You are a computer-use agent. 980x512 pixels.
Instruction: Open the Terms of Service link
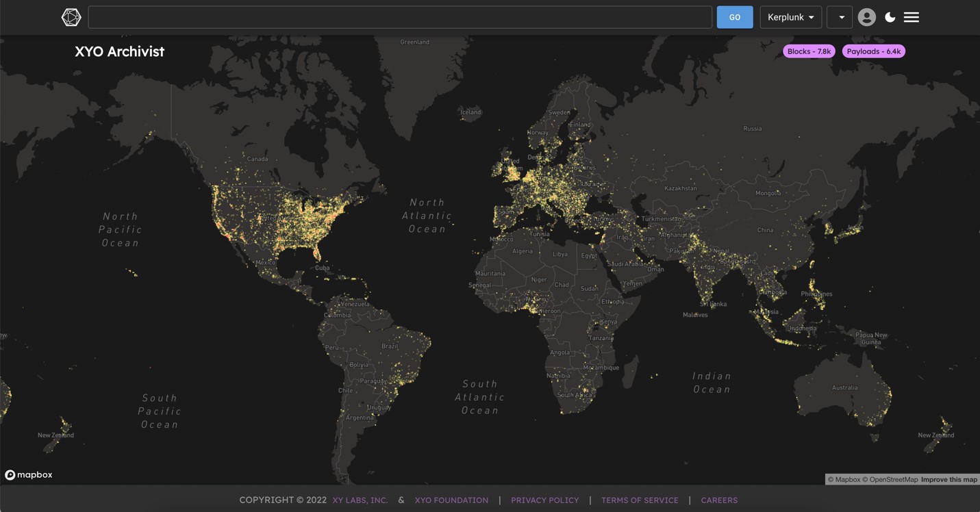click(x=640, y=500)
